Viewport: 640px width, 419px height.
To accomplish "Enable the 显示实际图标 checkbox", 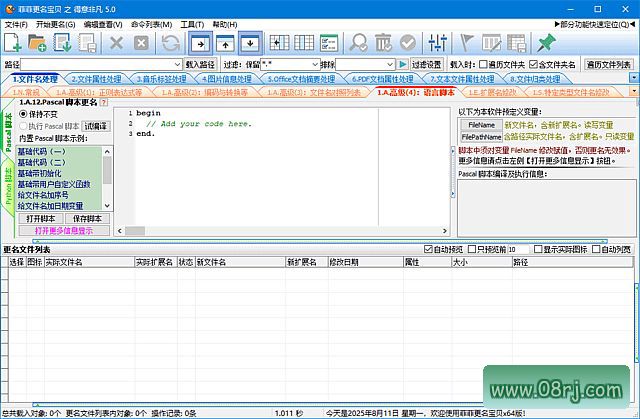I will pos(537,249).
